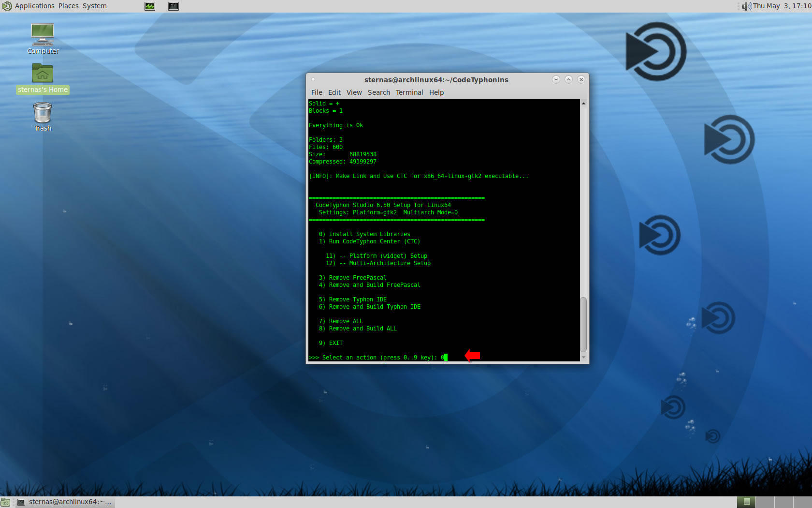This screenshot has width=812, height=508.
Task: Launch terminal from top panel icon
Action: [x=174, y=6]
